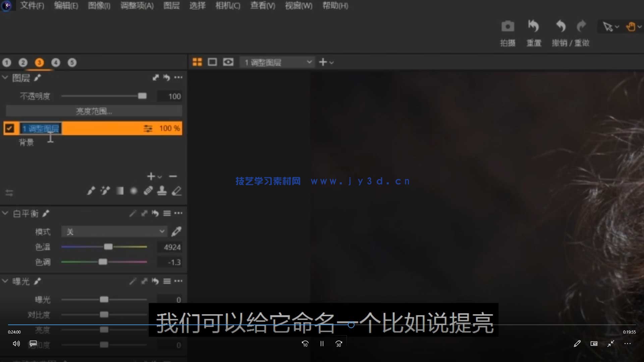644x362 pixels.
Task: Toggle the orange multi-view grid icon
Action: pos(197,62)
